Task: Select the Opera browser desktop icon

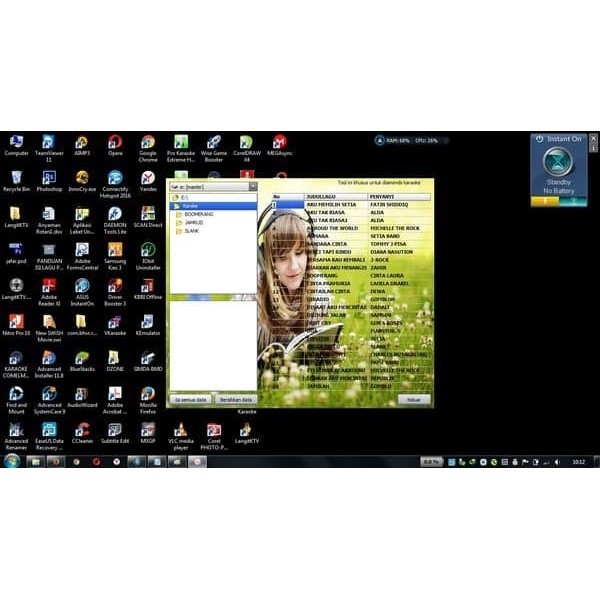Action: click(x=115, y=145)
